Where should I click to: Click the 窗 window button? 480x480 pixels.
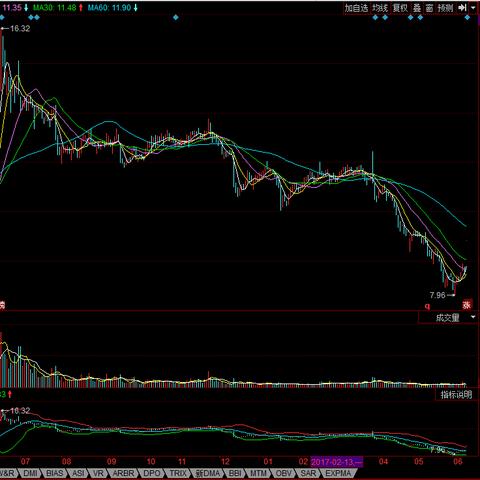tap(429, 8)
